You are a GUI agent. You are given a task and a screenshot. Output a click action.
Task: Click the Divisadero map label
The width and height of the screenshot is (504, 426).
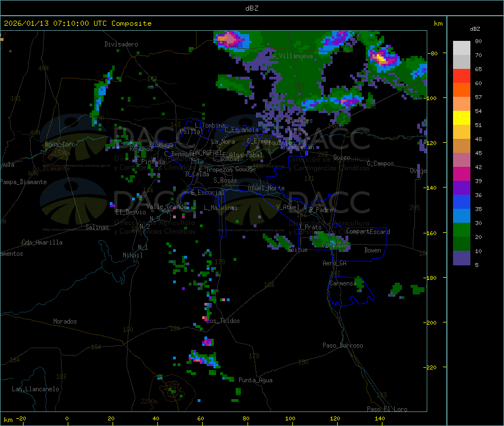click(x=121, y=44)
